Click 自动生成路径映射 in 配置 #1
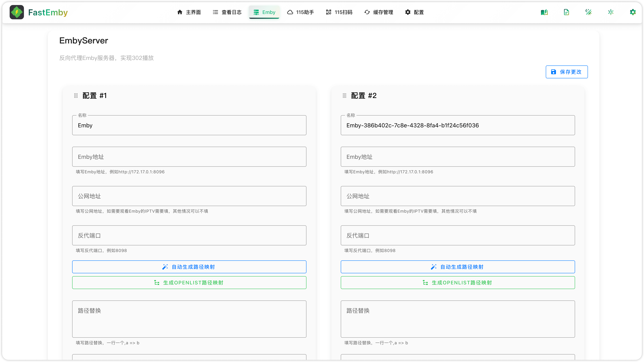This screenshot has height=362, width=644. pos(189,267)
